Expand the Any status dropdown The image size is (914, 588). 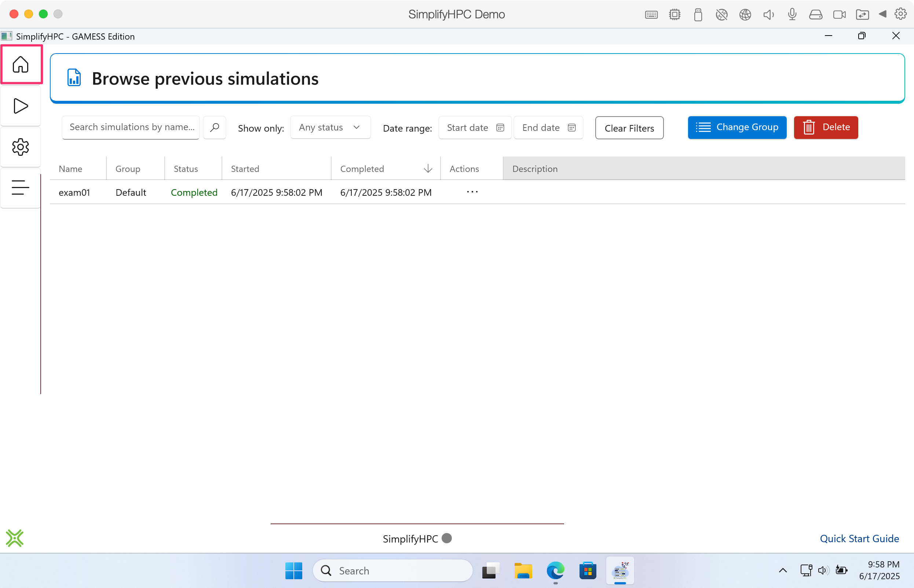pyautogui.click(x=330, y=127)
